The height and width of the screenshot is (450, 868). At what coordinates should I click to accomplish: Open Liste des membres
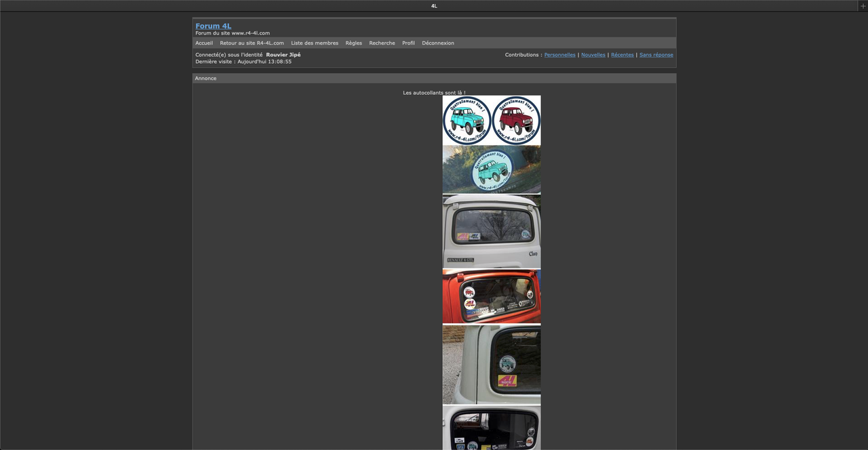[x=315, y=43]
